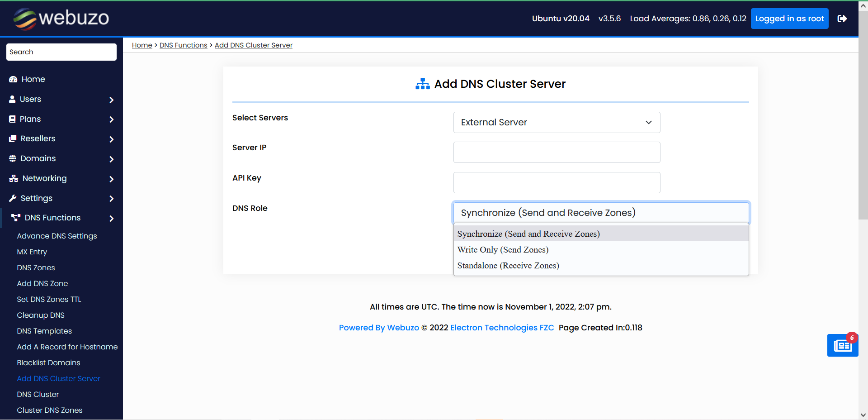Click the logout icon in header
Screen dimensions: 868x420
coord(842,19)
